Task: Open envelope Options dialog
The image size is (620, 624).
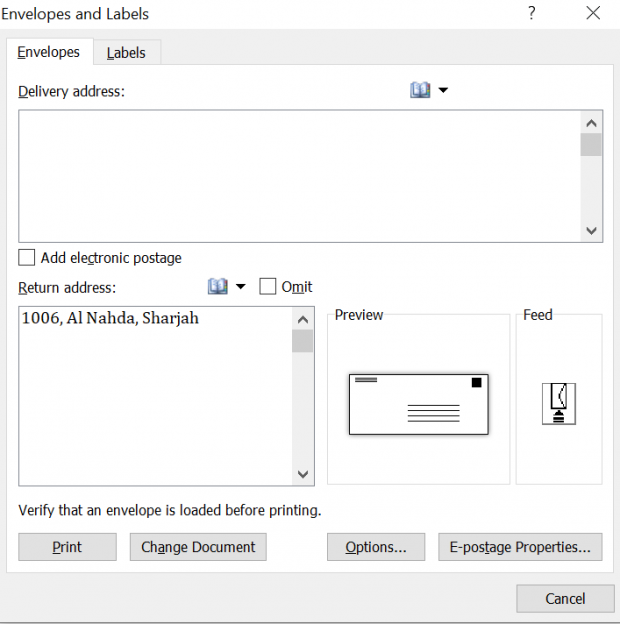Action: [376, 547]
